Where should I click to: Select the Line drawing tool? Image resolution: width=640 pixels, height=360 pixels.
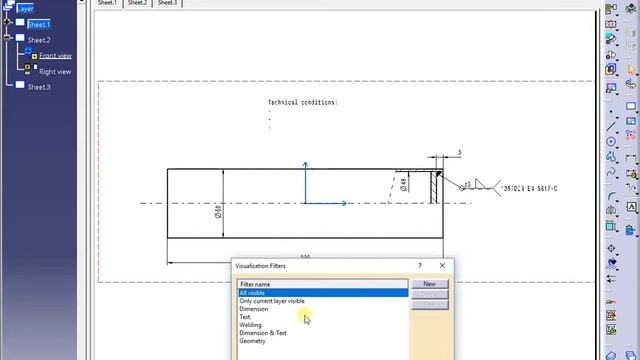[x=611, y=127]
